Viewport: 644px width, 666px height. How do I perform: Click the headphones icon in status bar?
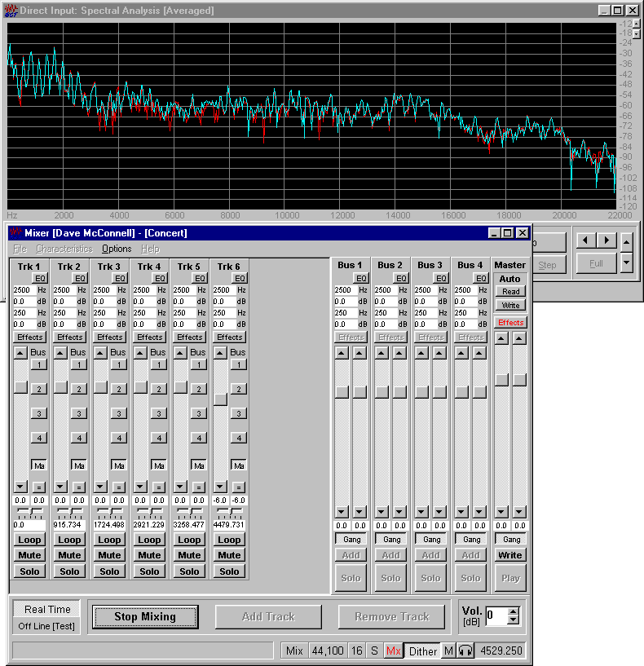tap(465, 651)
